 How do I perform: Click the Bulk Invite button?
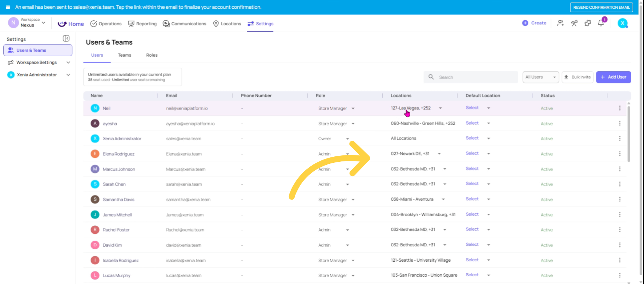pos(578,77)
